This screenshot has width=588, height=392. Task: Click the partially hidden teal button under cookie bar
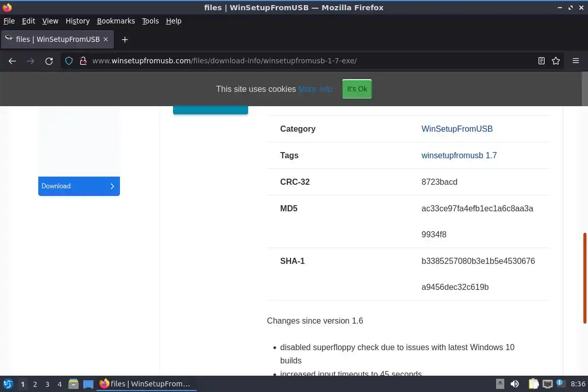click(210, 110)
